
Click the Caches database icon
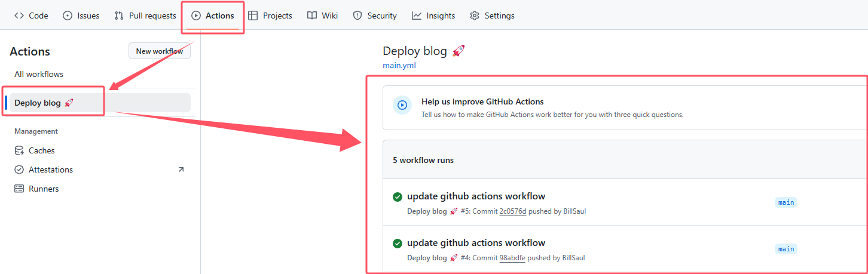[19, 150]
